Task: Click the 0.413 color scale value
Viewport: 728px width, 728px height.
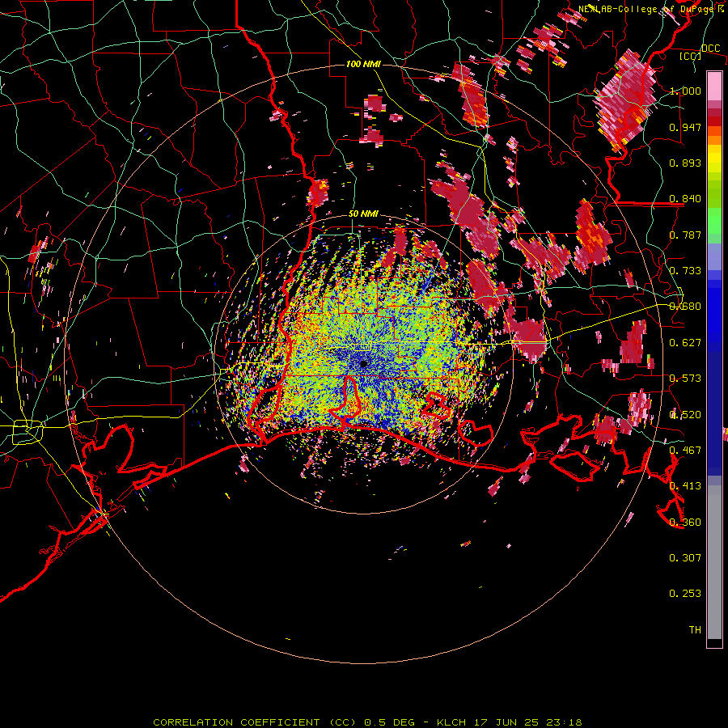Action: [685, 486]
